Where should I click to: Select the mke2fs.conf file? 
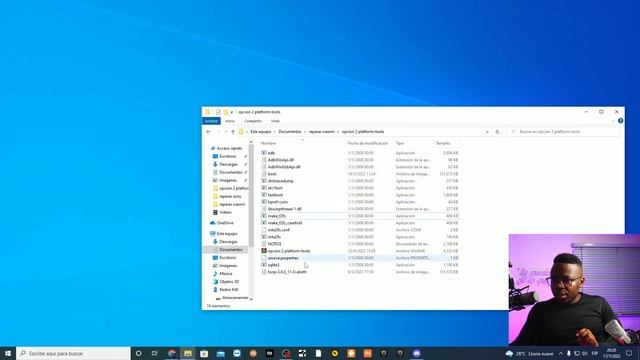coord(279,230)
